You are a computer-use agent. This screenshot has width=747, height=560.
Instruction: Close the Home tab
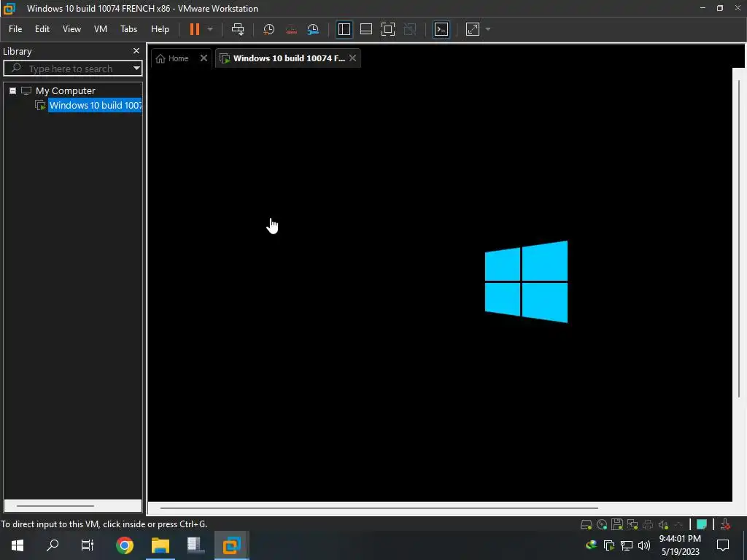[x=204, y=58]
